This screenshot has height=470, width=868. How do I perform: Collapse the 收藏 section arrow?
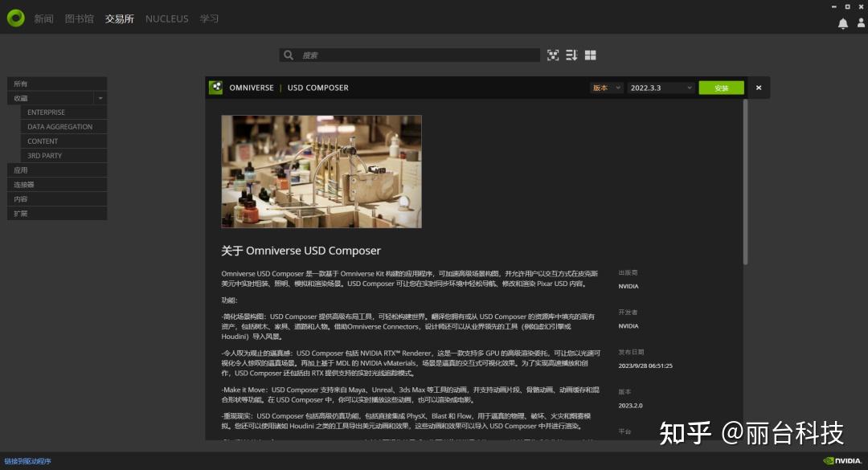(100, 97)
